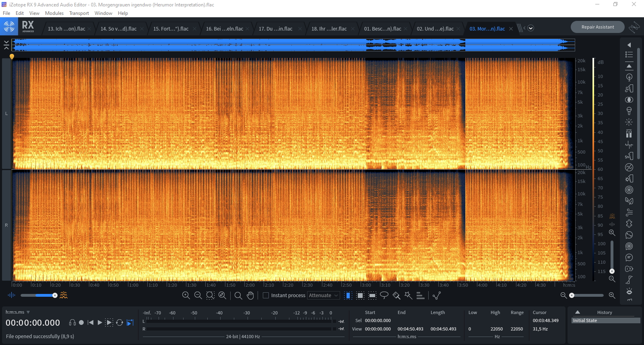The image size is (644, 345).
Task: Toggle loop playback on
Action: coord(120,322)
